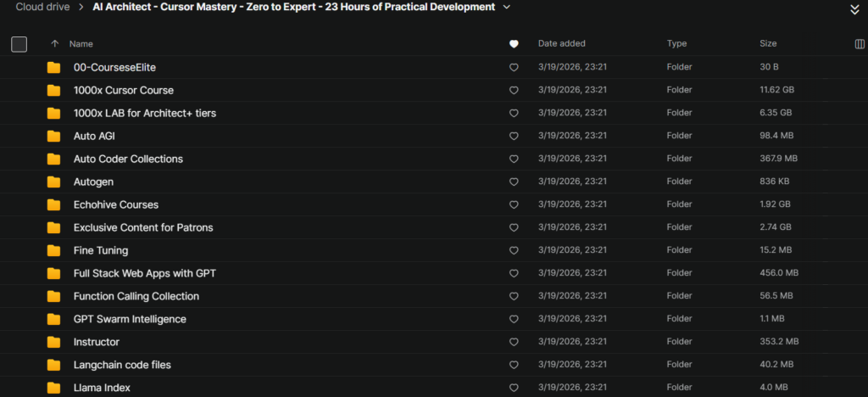Open Langchain code files folder name
Image resolution: width=868 pixels, height=397 pixels.
(122, 365)
